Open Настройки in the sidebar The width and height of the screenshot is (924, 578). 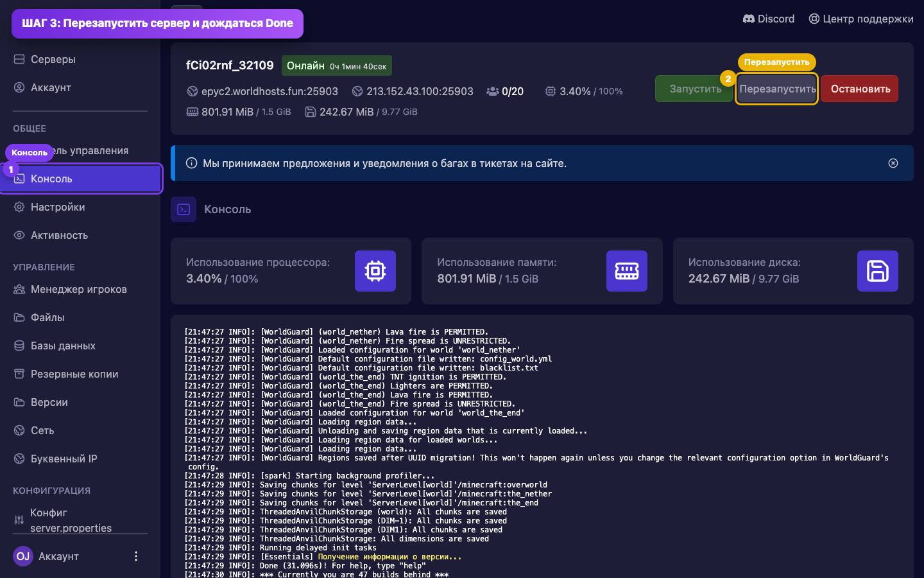tap(80, 207)
